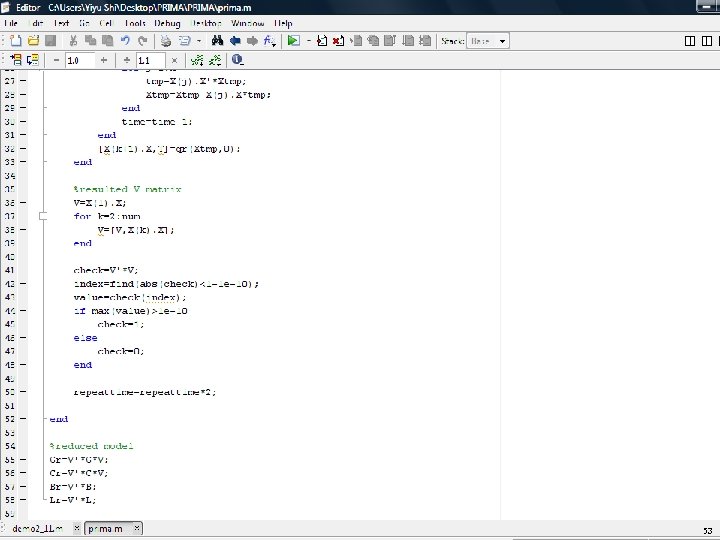Evaluate cell and advance icon
This screenshot has height=540, width=720.
coord(33,60)
